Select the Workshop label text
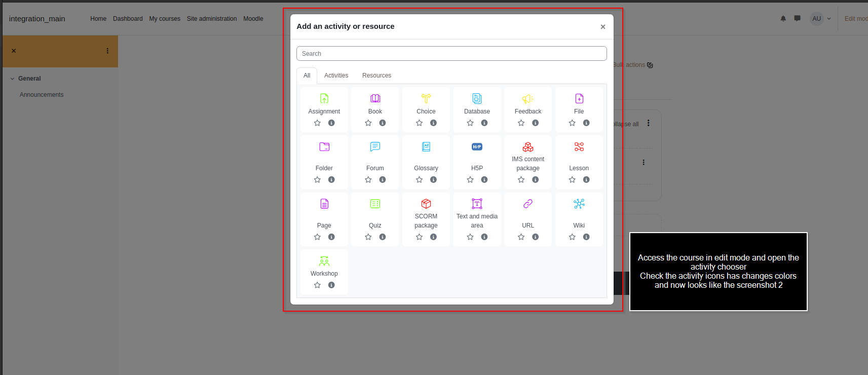Image resolution: width=868 pixels, height=375 pixels. 324,274
